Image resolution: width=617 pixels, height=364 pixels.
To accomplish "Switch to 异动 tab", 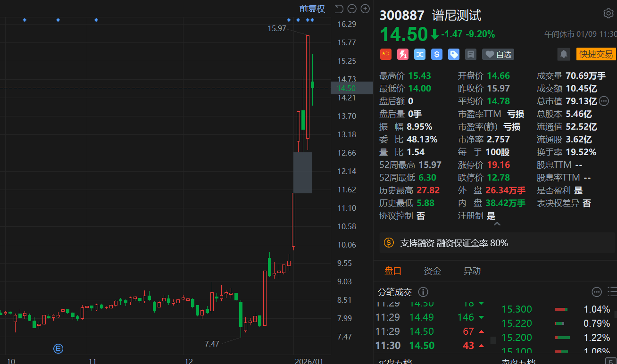I will click(x=472, y=271).
